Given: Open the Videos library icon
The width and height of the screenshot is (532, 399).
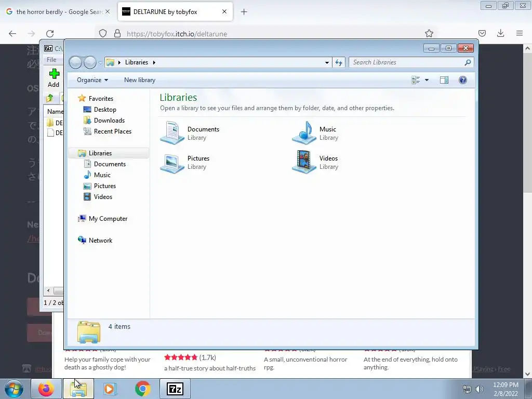Looking at the screenshot, I should point(304,162).
